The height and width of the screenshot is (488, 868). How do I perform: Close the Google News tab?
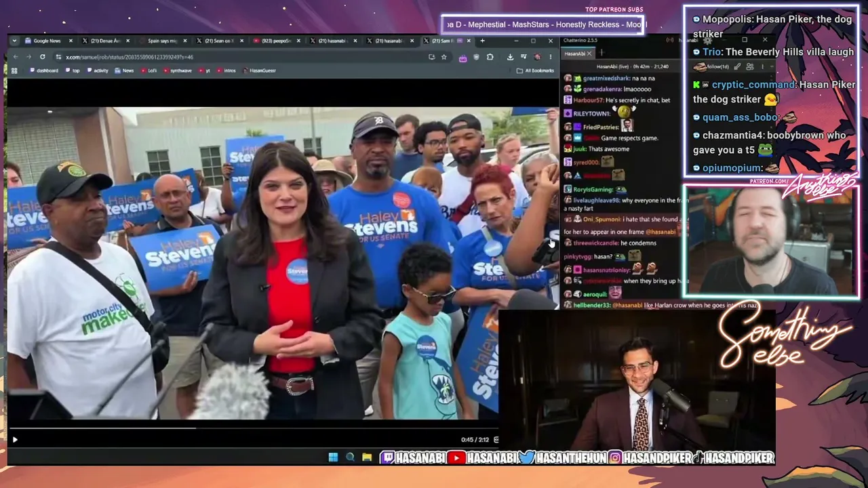point(71,41)
